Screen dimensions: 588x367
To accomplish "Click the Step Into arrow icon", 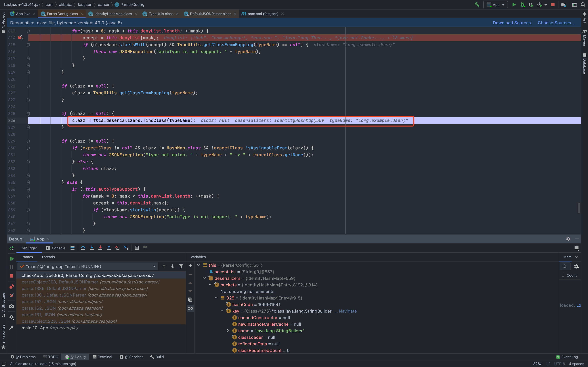I will click(x=92, y=248).
